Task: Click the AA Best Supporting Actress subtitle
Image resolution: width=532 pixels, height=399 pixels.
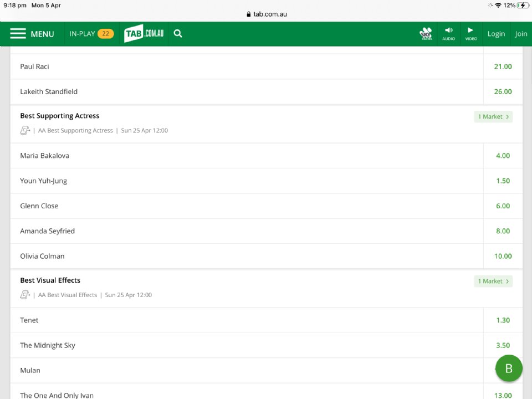Action: click(75, 131)
